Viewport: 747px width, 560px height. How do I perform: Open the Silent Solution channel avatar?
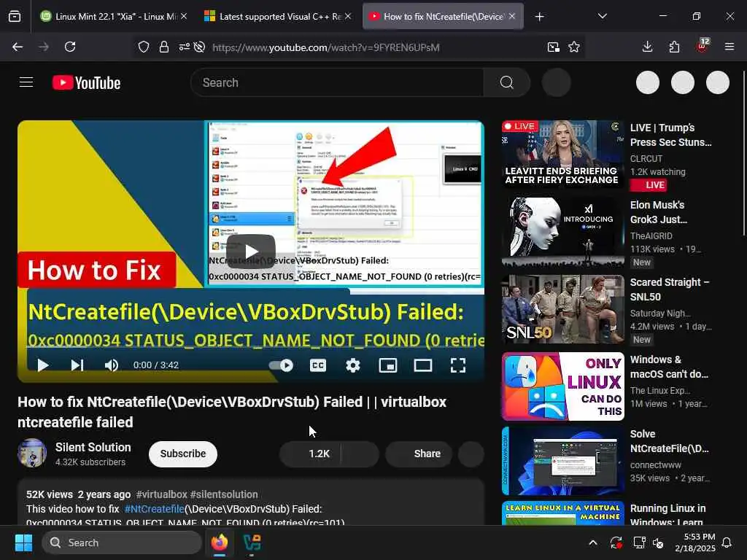tap(32, 453)
